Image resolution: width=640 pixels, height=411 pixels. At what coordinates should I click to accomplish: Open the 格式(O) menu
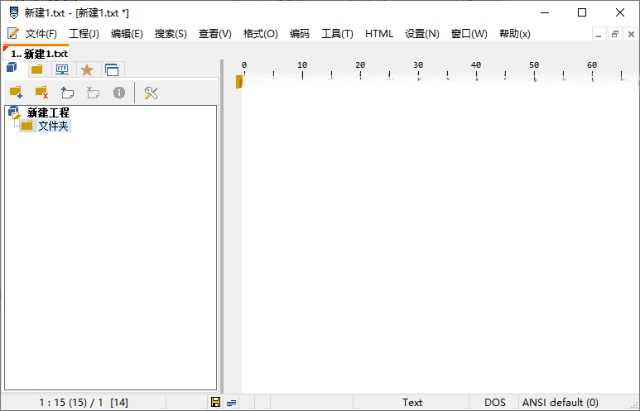pyautogui.click(x=260, y=34)
